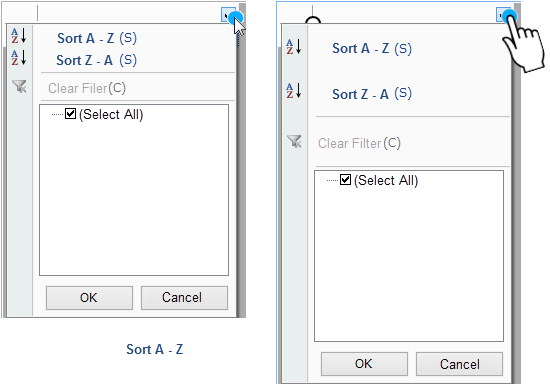Toggle Select All checkbox in right panel
Viewport: 550px width, 385px height.
click(x=346, y=180)
